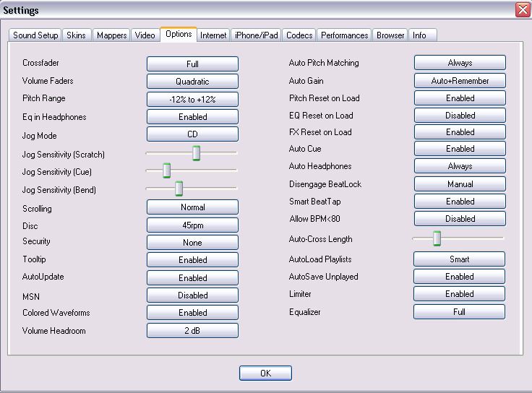Screen dimensions: 532x393
Task: Toggle the Colored Waveforms setting
Action: [x=192, y=313]
